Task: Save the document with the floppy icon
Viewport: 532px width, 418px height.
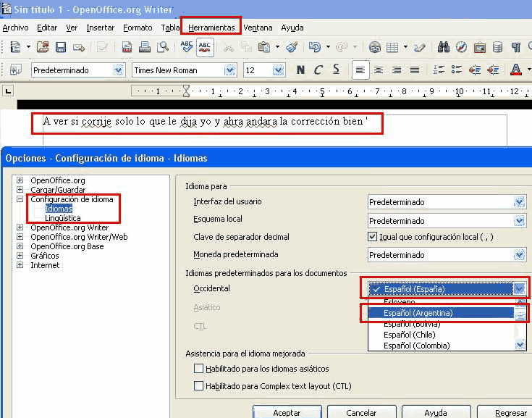Action: pyautogui.click(x=61, y=47)
